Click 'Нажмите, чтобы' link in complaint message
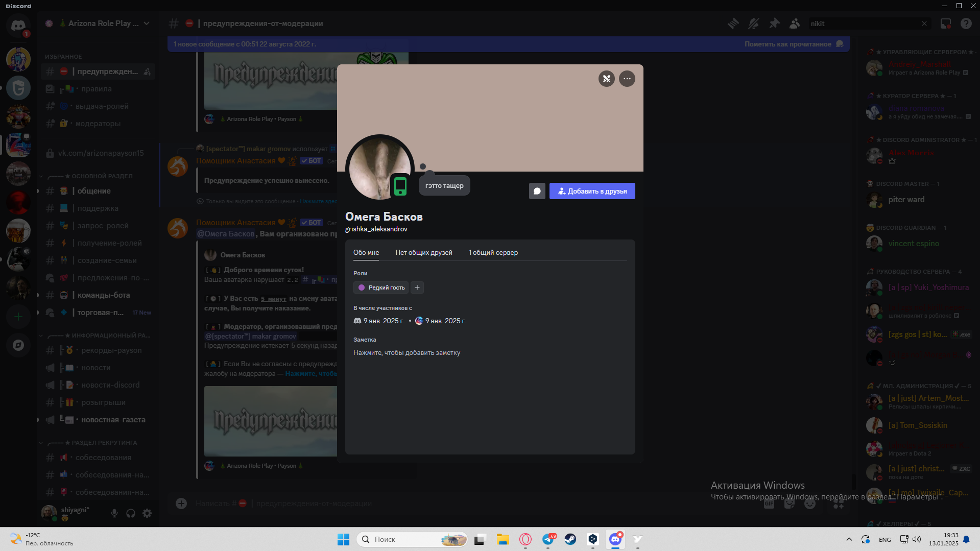Viewport: 980px width, 551px height. pos(311,374)
